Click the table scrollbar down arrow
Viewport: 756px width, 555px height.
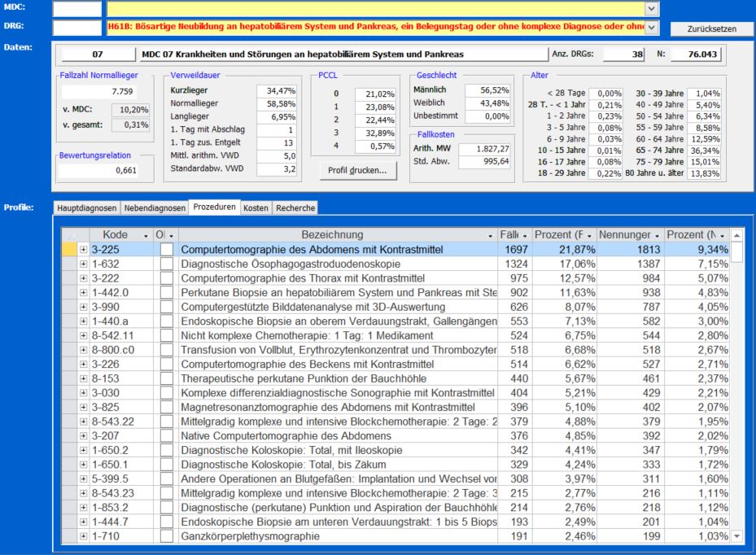point(736,536)
